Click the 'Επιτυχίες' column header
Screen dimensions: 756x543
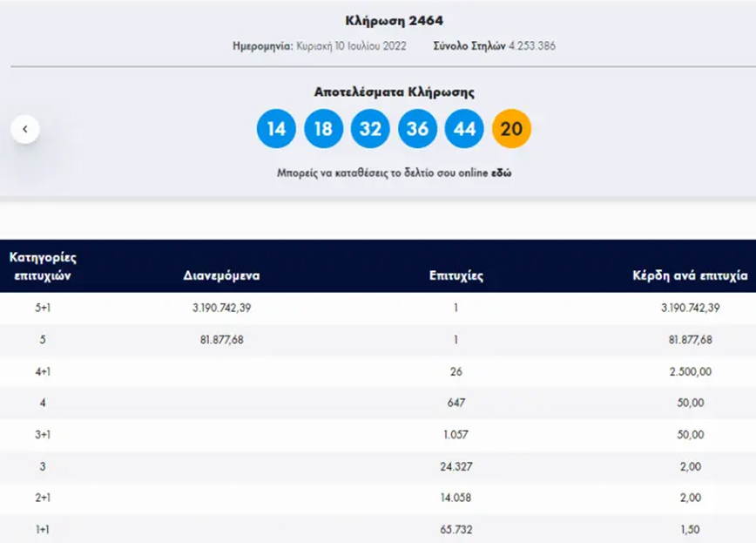(x=456, y=275)
